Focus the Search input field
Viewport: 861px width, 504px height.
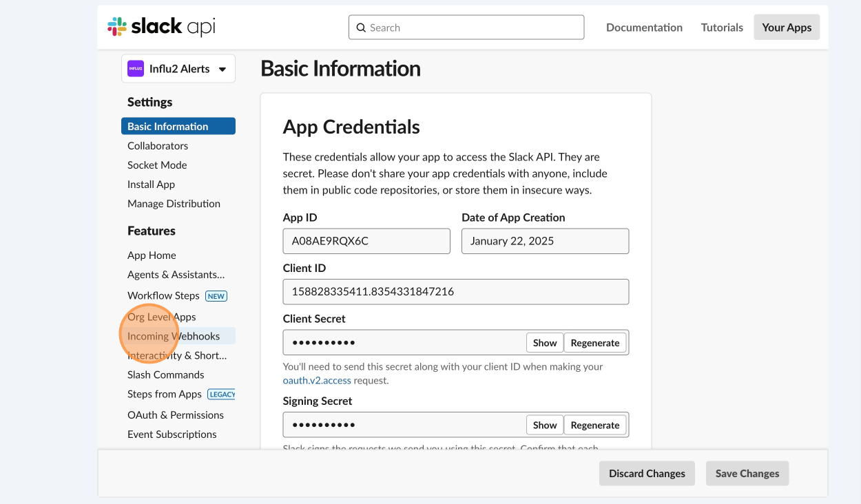(x=466, y=28)
